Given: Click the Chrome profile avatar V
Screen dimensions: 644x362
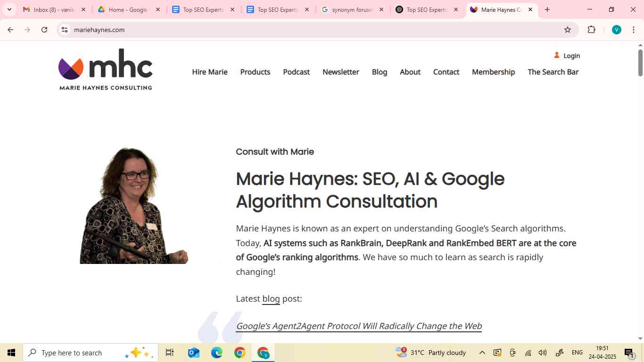Looking at the screenshot, I should pos(616,29).
